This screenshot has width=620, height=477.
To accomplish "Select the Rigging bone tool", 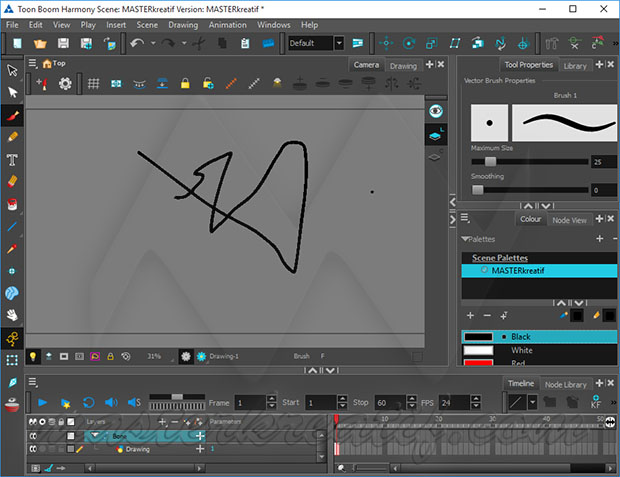I will tap(12, 338).
